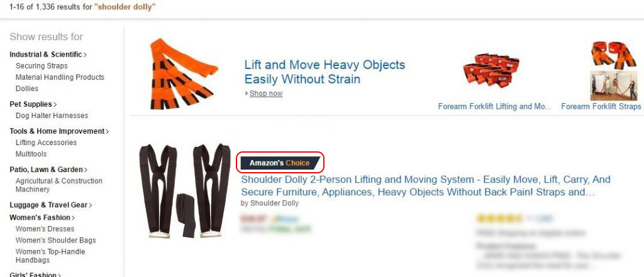644x277 pixels.
Task: Filter by Material Handling Products
Action: click(60, 77)
